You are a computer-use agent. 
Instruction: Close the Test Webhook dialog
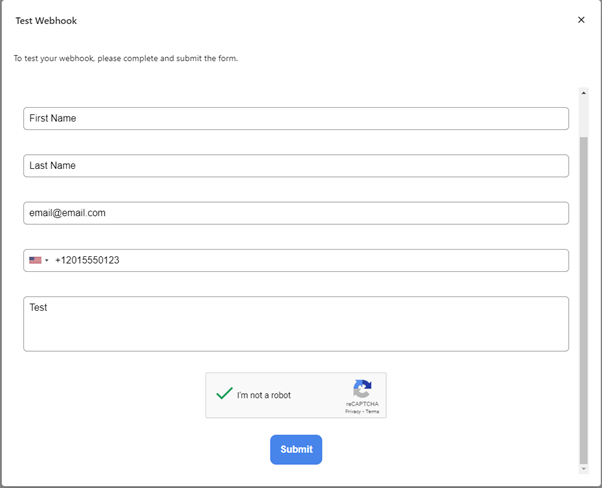tap(581, 20)
